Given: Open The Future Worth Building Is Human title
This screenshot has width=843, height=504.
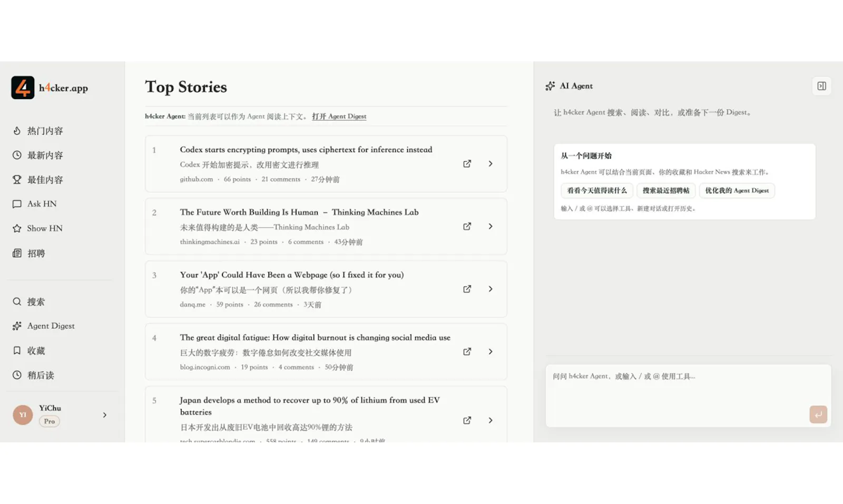Looking at the screenshot, I should click(299, 212).
